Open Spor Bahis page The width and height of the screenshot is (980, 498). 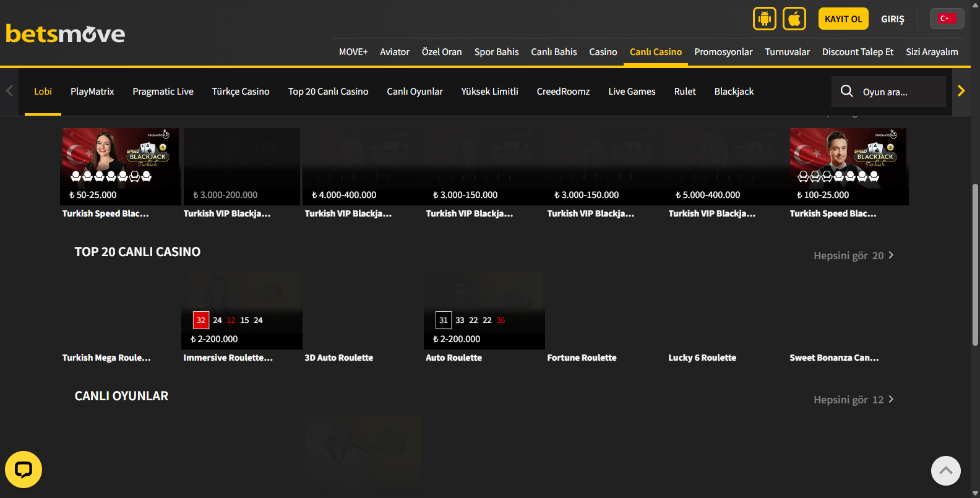click(497, 52)
